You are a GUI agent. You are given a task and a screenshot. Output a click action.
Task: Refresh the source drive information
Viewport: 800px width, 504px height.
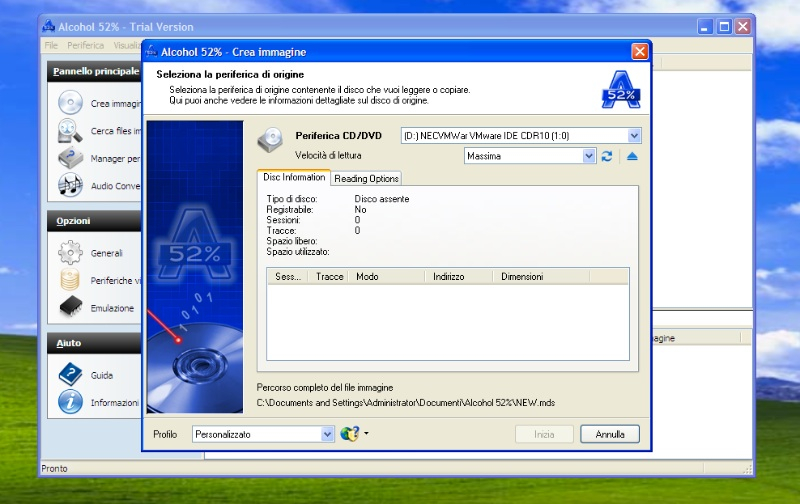(607, 156)
